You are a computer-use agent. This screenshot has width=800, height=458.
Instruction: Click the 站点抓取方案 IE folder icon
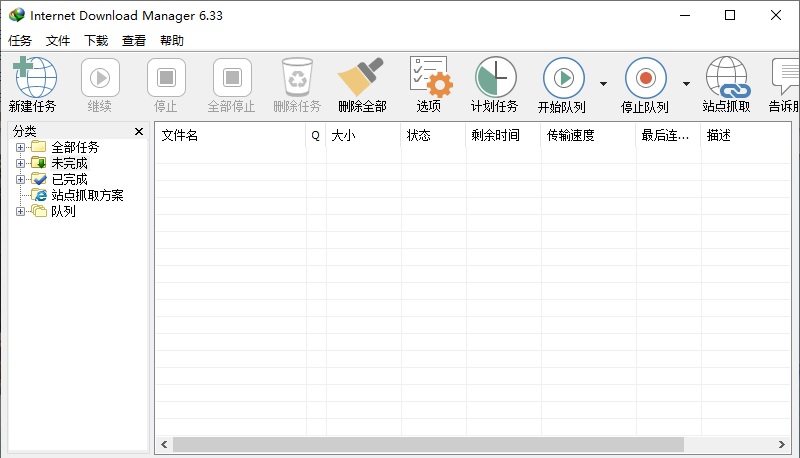pos(39,194)
